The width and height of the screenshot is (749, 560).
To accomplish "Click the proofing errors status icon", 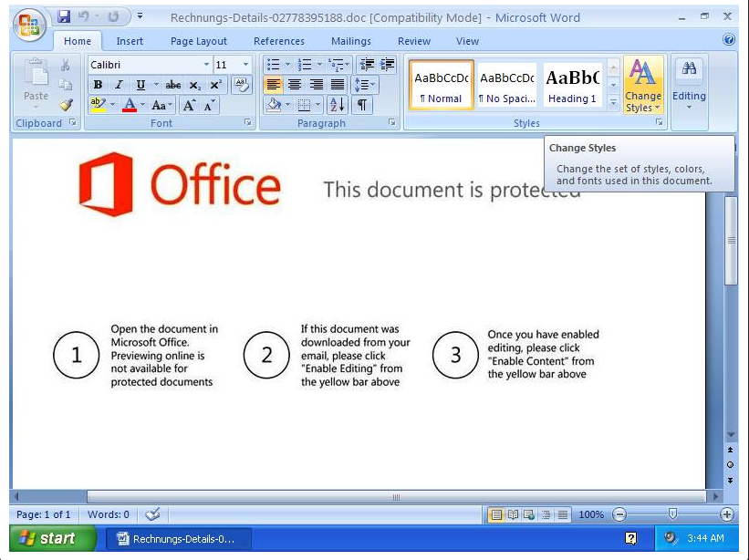I will click(153, 514).
